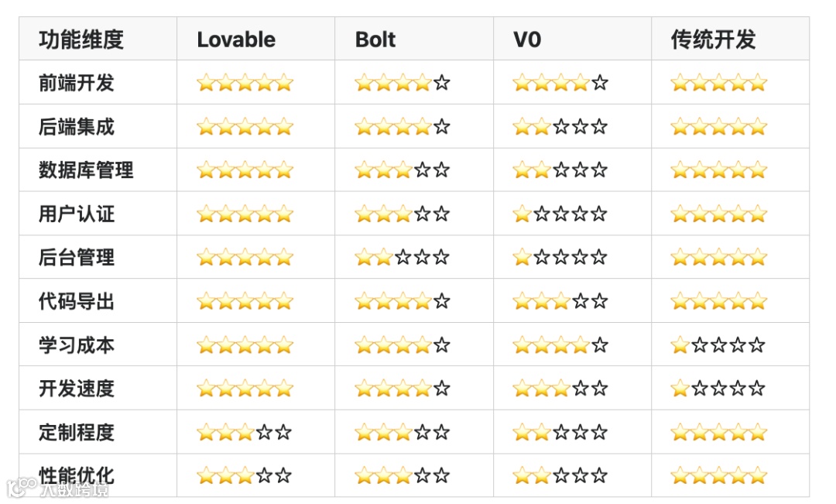Viewport: 836px width, 504px height.
Task: Select the 用户认证 row label
Action: click(77, 214)
